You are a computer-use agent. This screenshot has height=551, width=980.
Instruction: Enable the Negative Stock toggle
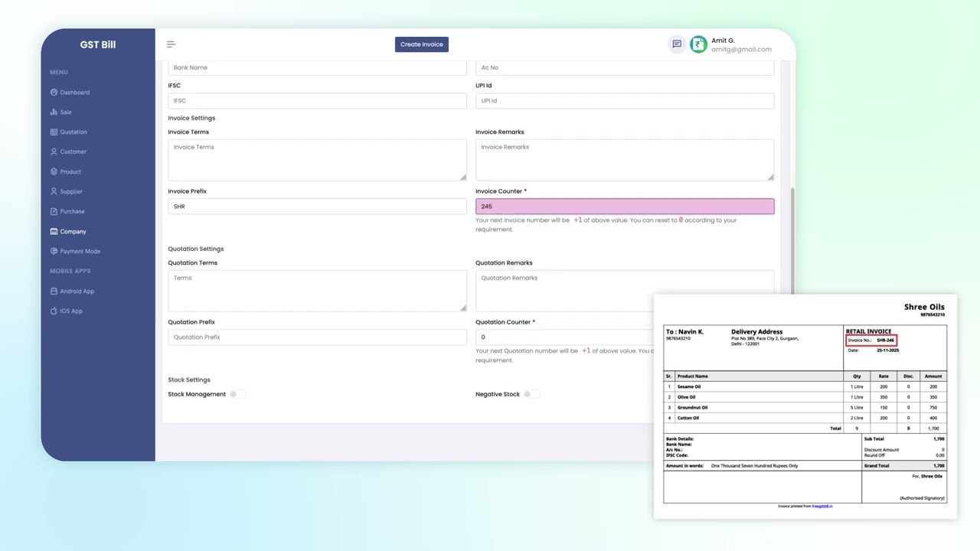[x=531, y=394]
